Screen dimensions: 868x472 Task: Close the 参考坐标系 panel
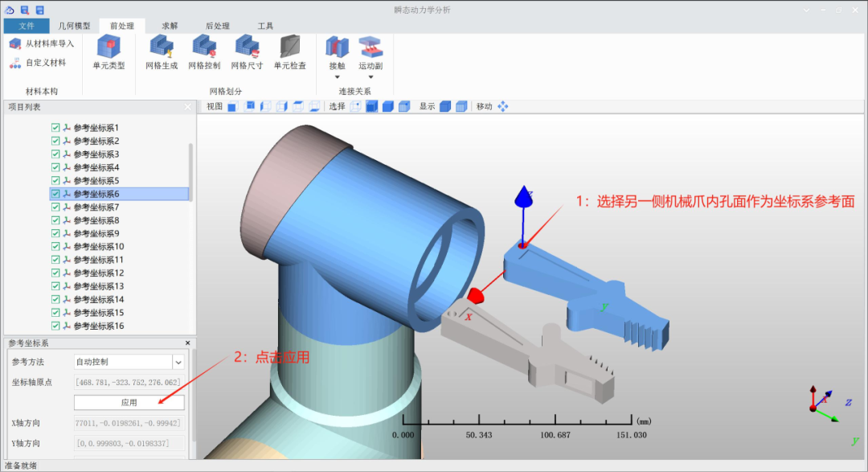point(187,343)
